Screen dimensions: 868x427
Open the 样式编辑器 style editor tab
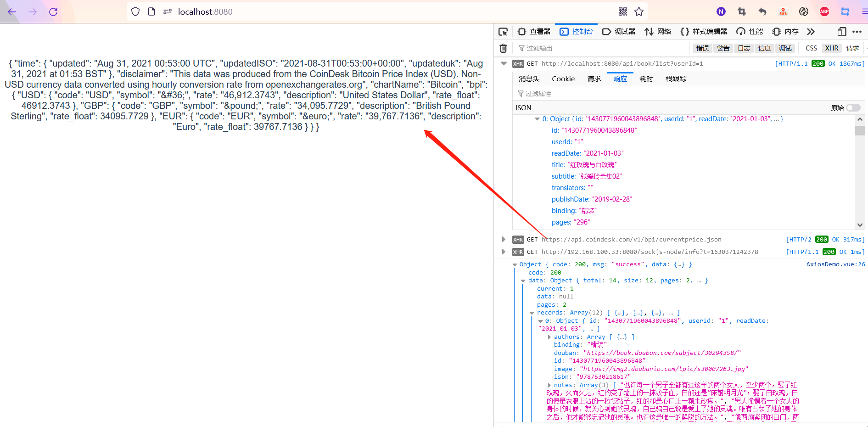pos(704,32)
